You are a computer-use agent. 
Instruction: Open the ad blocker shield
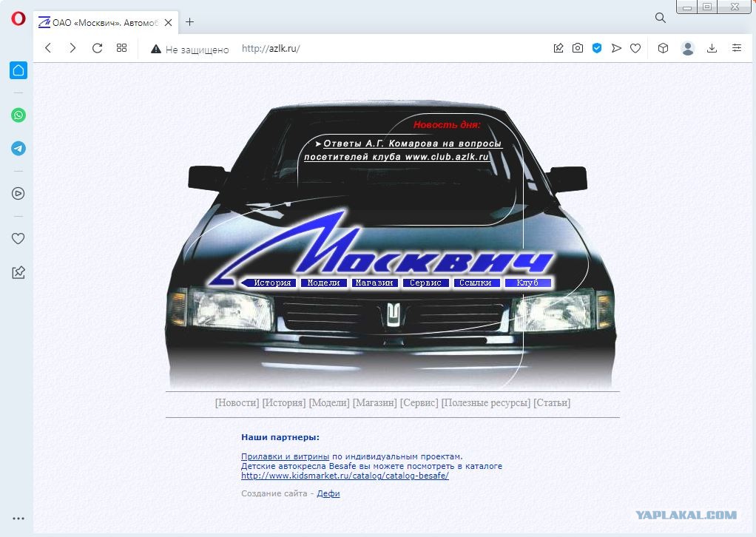point(597,48)
